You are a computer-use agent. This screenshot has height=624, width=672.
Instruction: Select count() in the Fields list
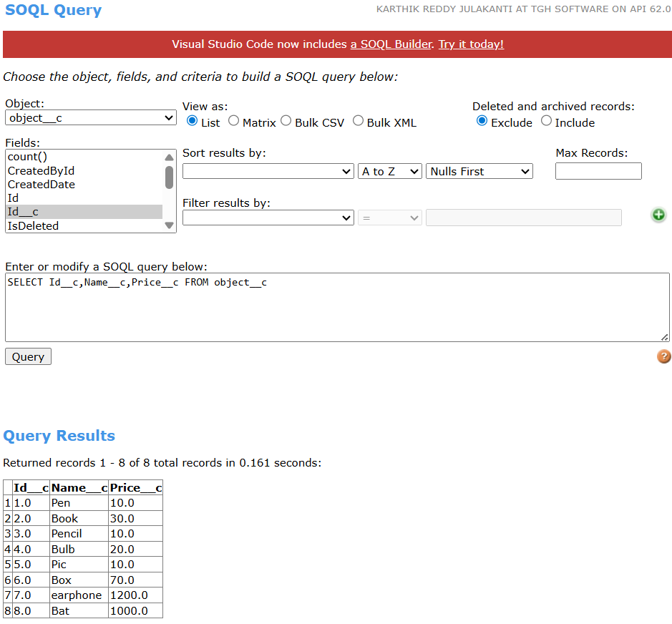click(28, 157)
